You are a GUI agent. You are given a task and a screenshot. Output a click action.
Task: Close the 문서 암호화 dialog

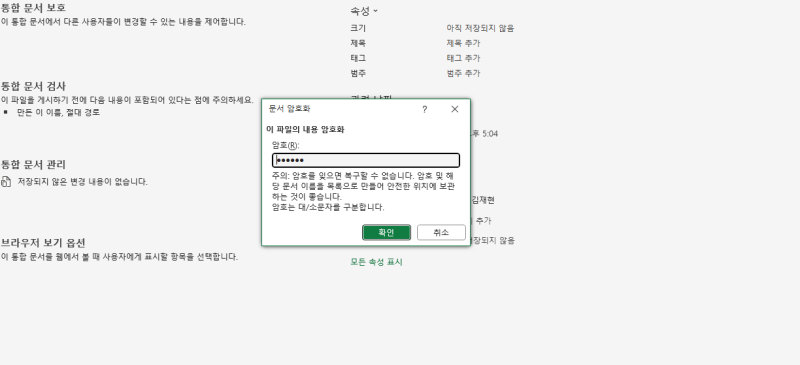[x=455, y=109]
